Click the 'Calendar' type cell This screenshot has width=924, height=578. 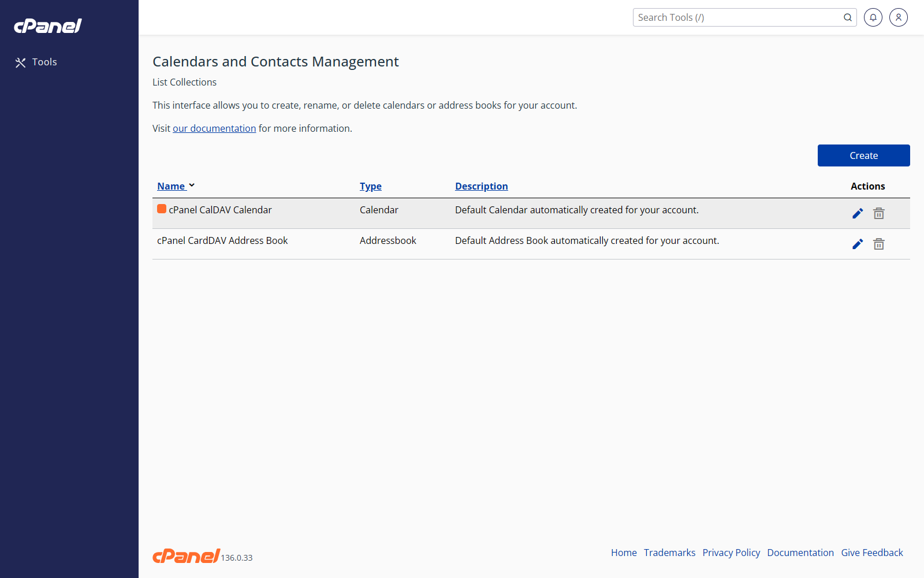(379, 210)
